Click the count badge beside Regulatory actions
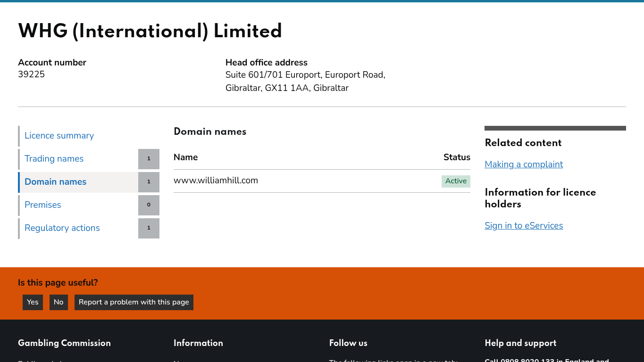644x362 pixels. pos(149,228)
